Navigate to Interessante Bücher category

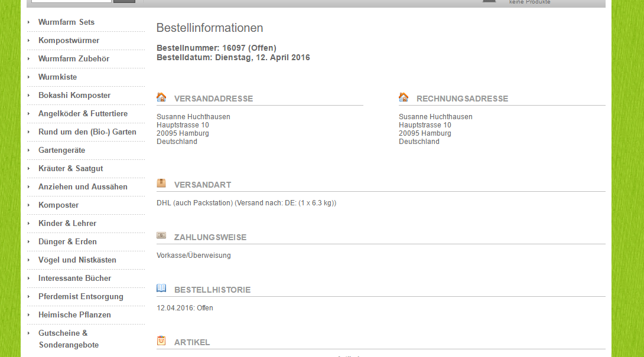click(x=74, y=278)
